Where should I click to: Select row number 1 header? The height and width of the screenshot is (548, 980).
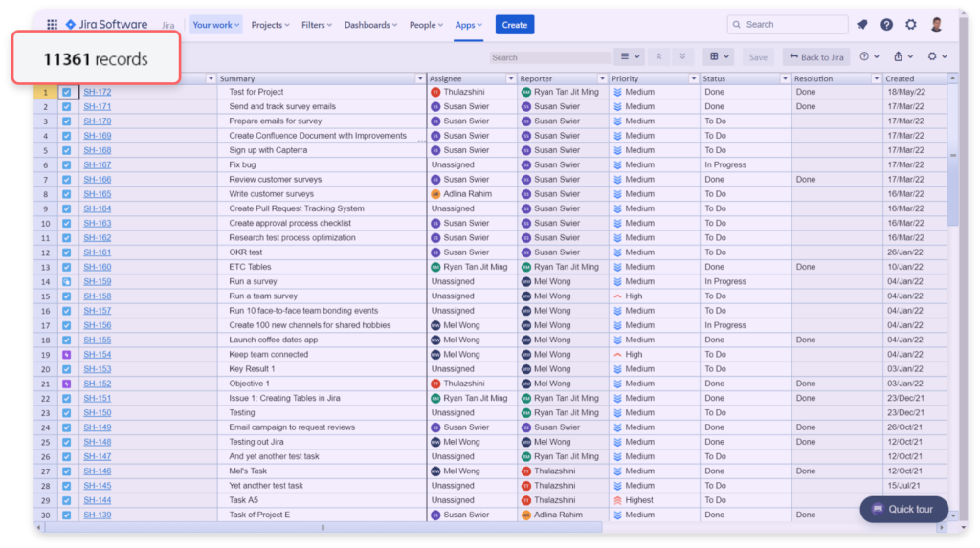pos(46,92)
